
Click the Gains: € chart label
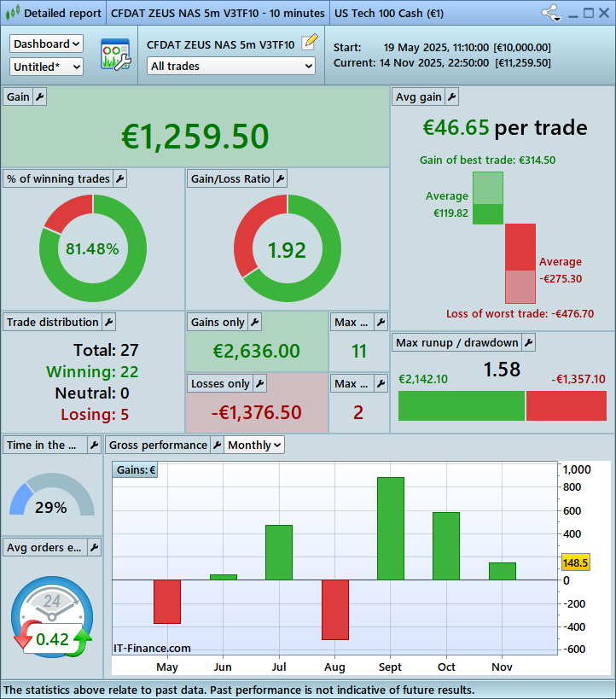coord(136,470)
